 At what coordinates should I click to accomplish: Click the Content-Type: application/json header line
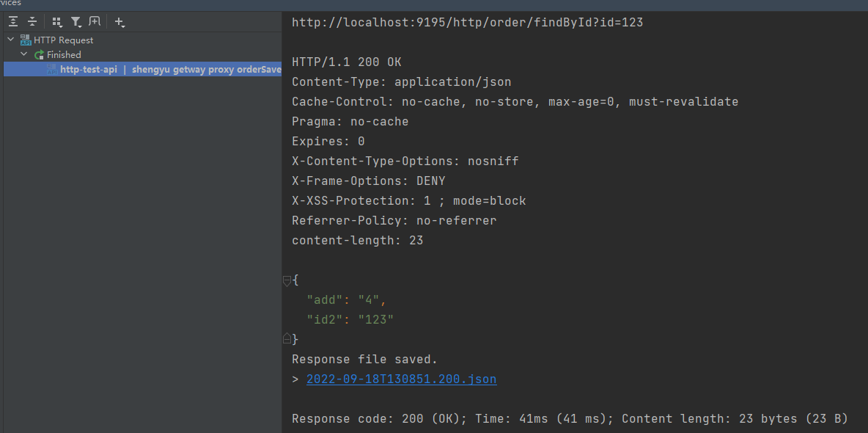pos(401,82)
